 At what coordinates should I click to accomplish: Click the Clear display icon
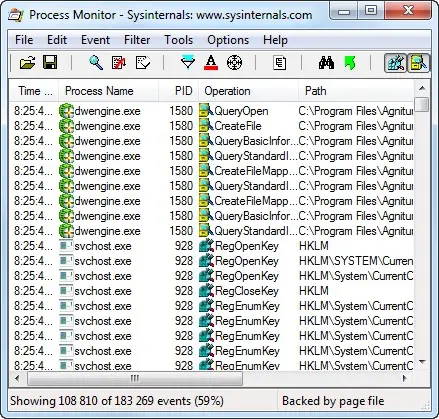click(143, 63)
